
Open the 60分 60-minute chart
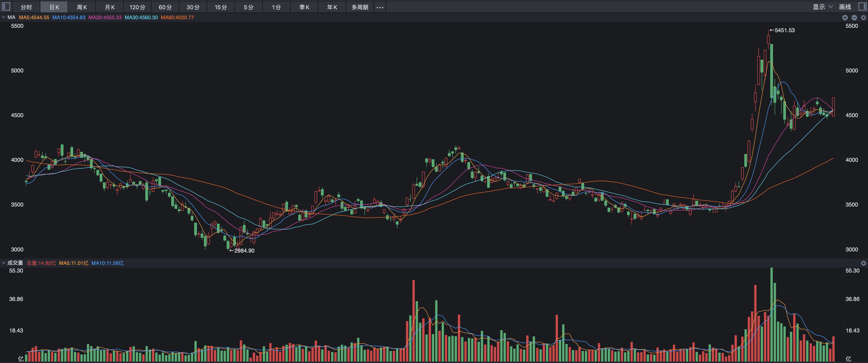[x=165, y=7]
